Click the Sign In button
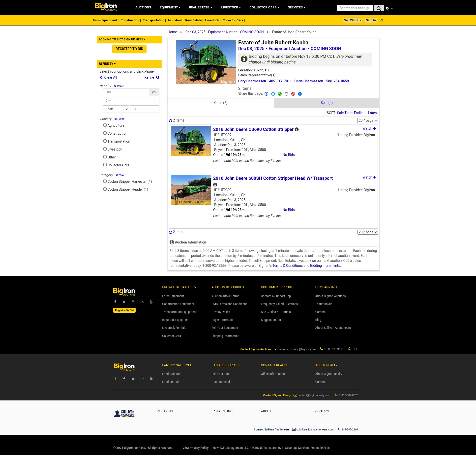The height and width of the screenshot is (455, 476). point(371,20)
